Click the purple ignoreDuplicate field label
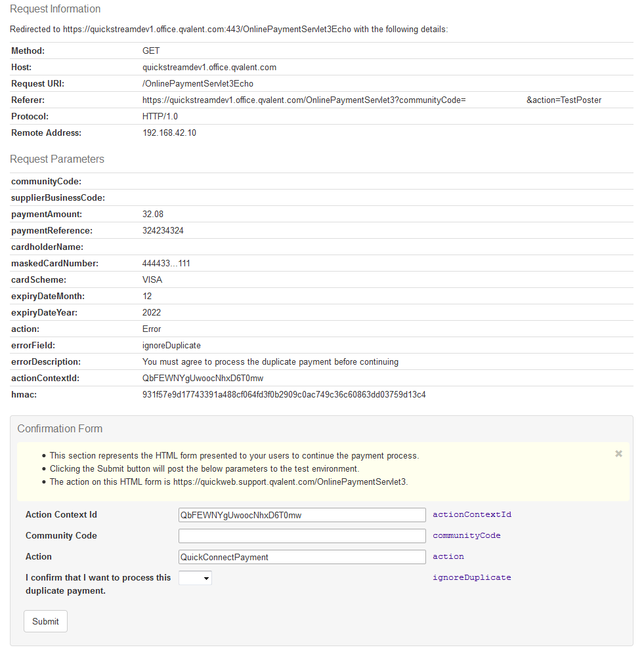The width and height of the screenshot is (644, 656). click(472, 577)
